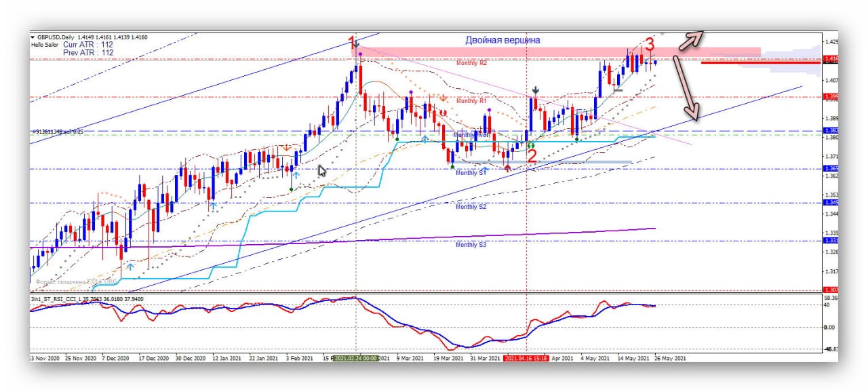Screen dimensions: 868x392
Task: Click the Monthly R2 level label
Action: click(471, 62)
